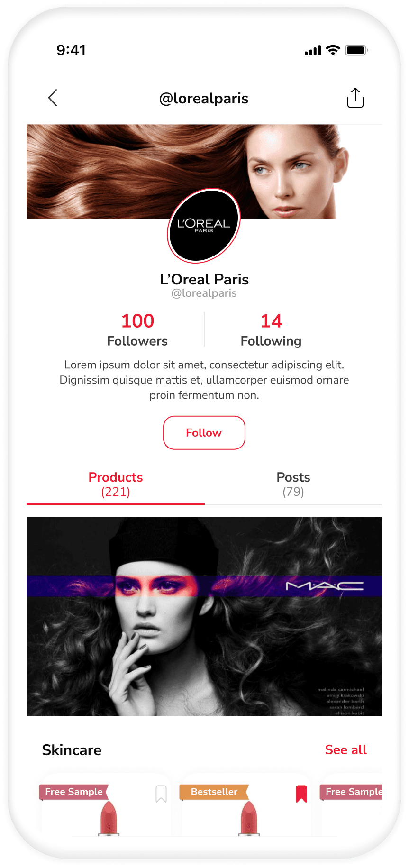409x868 pixels.
Task: Tap the L'Oréal Paris profile logo
Action: (x=204, y=226)
